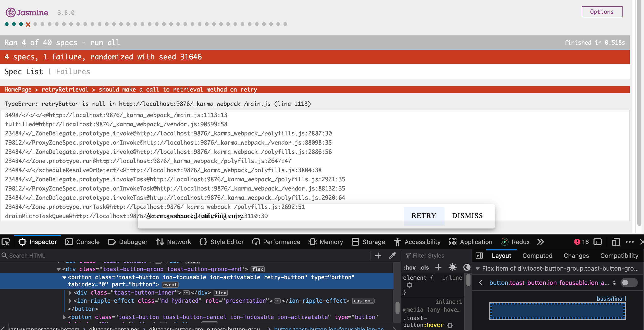Dismiss the error toast
The height and width of the screenshot is (330, 644).
(467, 216)
